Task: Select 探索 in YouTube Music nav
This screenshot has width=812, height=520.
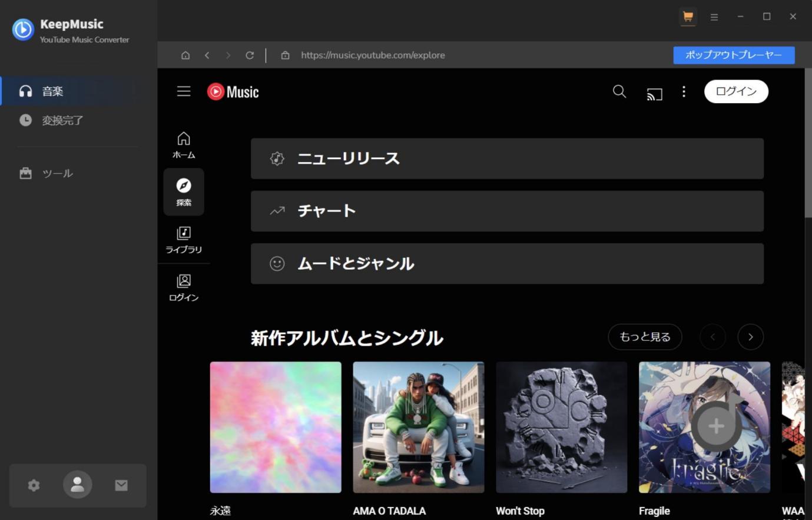Action: point(184,192)
